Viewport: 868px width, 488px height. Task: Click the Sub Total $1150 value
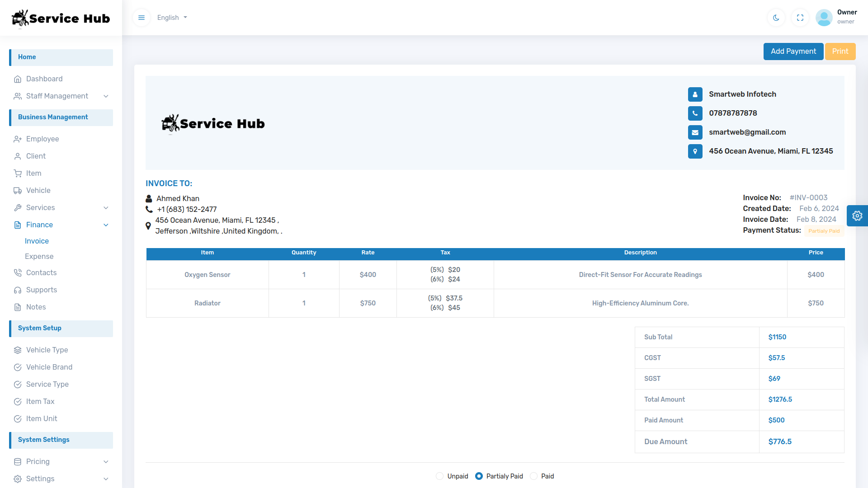pos(777,337)
